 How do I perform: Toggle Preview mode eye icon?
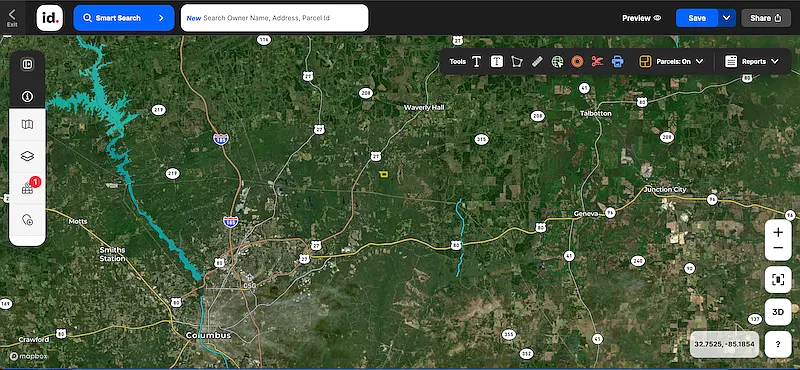pyautogui.click(x=658, y=18)
